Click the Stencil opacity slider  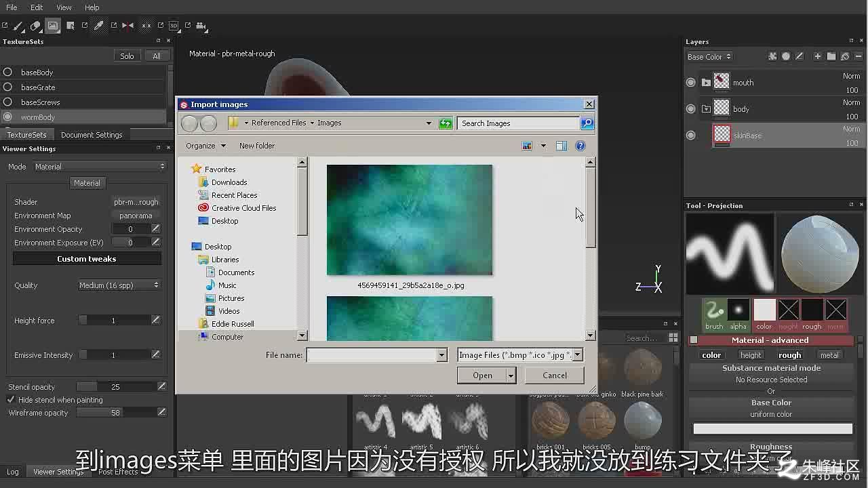[x=115, y=386]
